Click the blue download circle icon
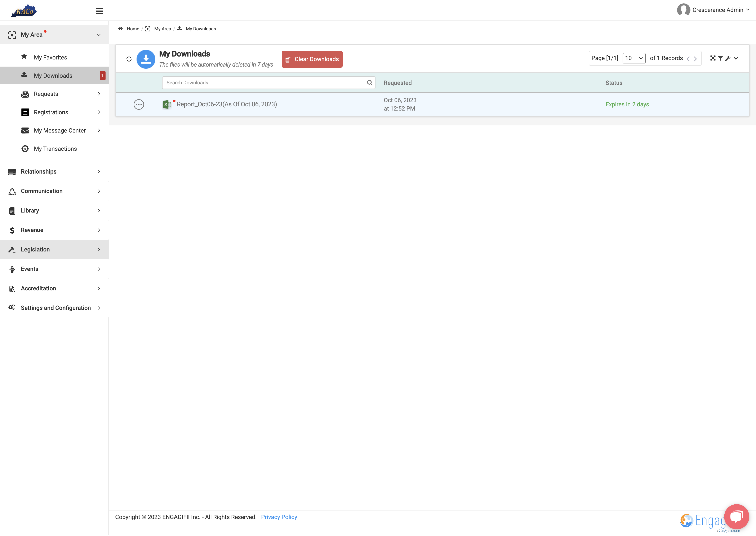 [x=146, y=59]
